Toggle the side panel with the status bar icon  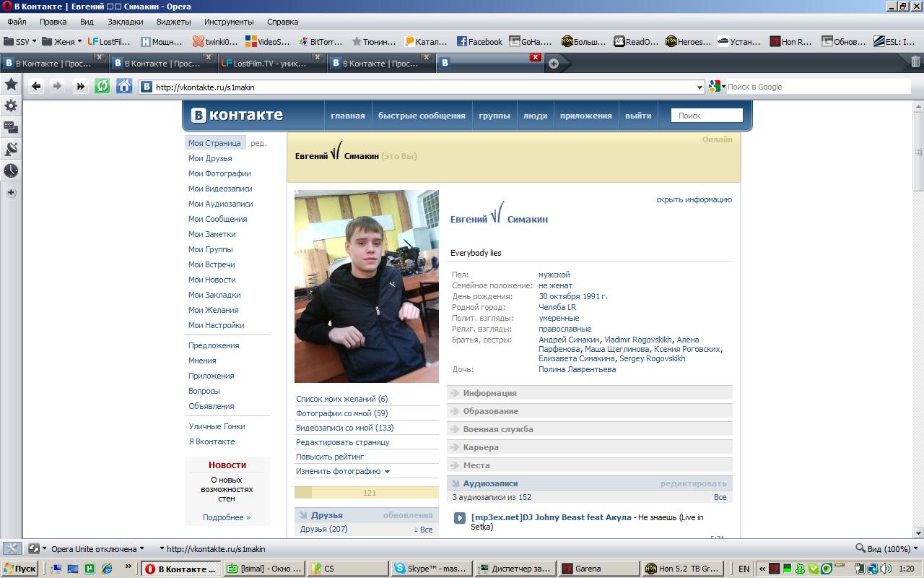pos(12,548)
